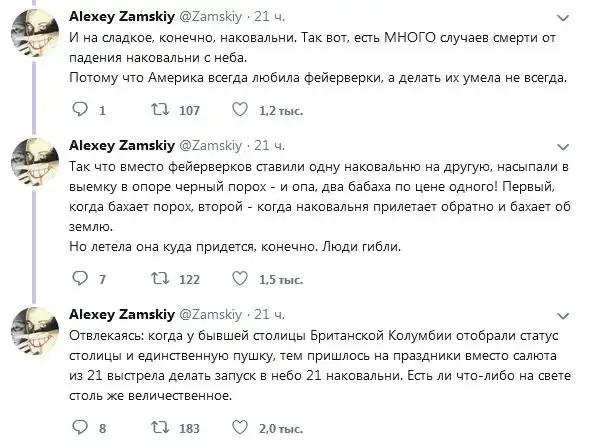Retweet the tweet with 122 retweets
Screen dimensions: 600x442
(157, 279)
